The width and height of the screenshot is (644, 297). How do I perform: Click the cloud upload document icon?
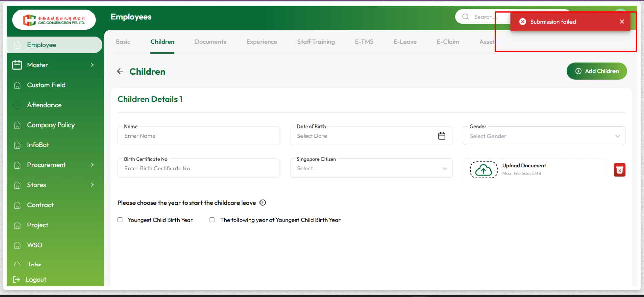point(483,170)
